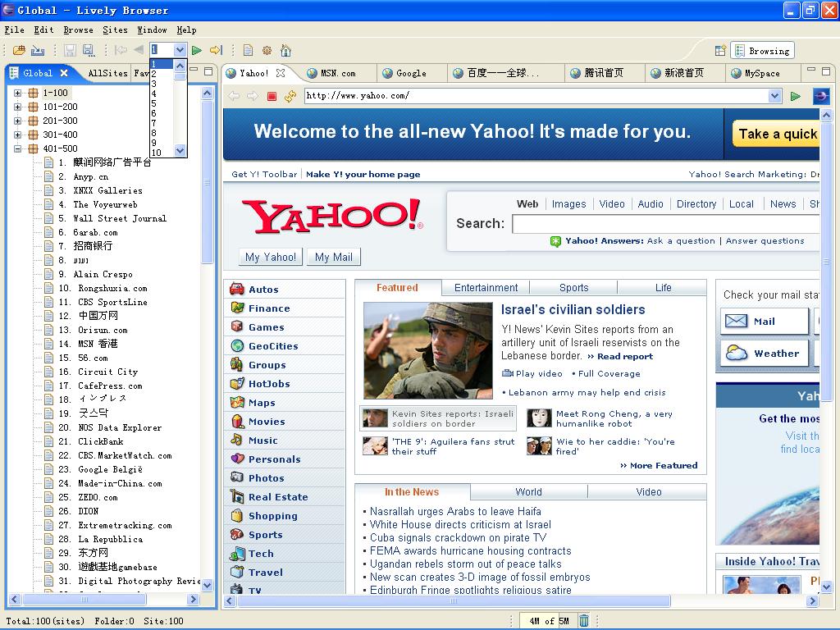Minimize the browser tab panel
The image size is (840, 630).
click(811, 70)
